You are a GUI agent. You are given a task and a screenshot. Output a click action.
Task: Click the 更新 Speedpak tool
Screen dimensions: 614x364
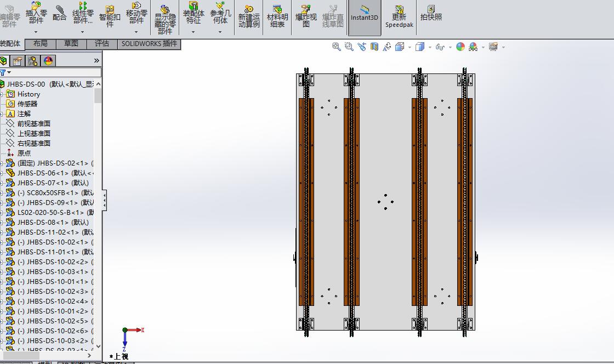coord(399,17)
